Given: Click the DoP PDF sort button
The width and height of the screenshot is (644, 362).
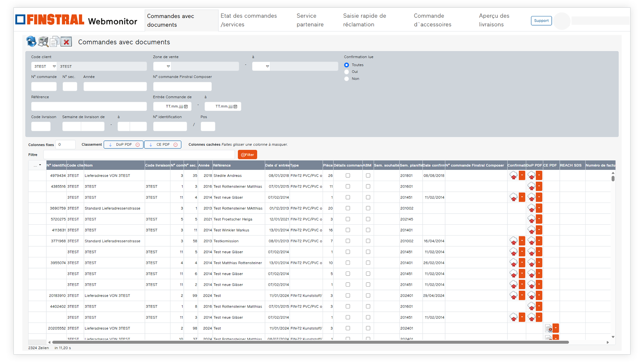Looking at the screenshot, I should (x=123, y=145).
